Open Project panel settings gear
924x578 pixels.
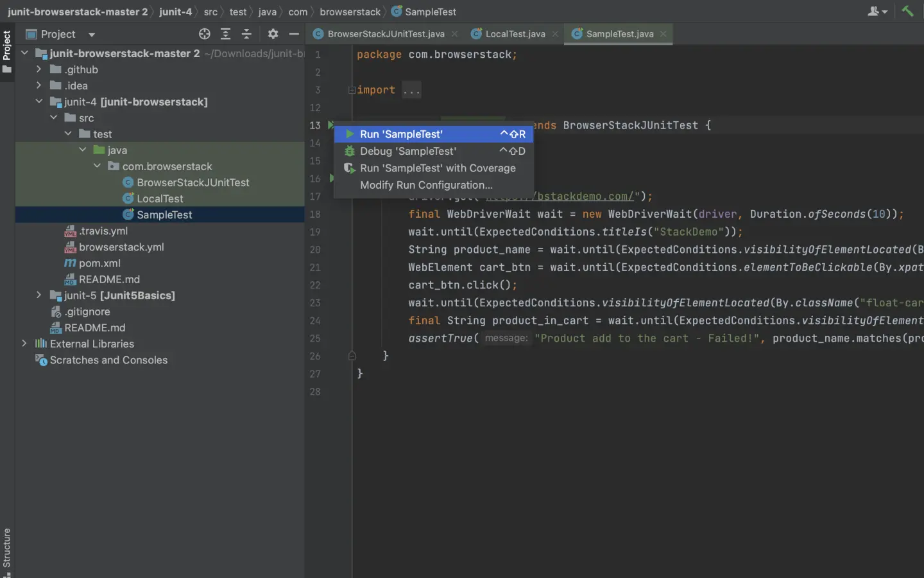273,34
